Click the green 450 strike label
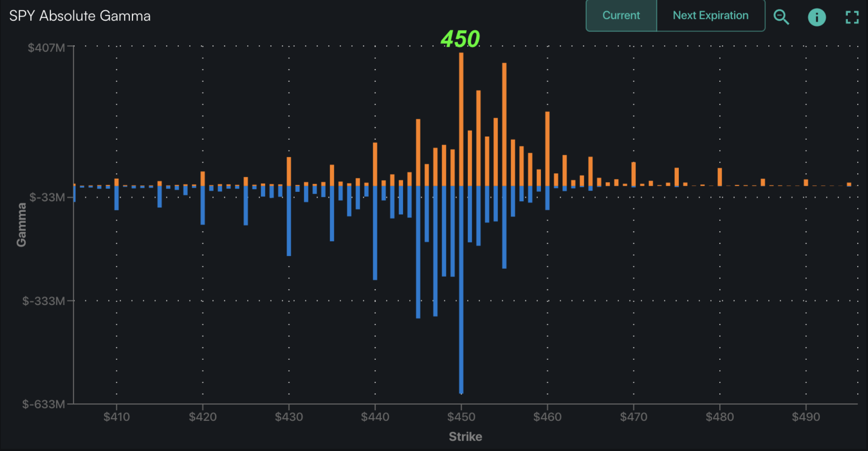Screen dimensions: 868x451 (461, 39)
